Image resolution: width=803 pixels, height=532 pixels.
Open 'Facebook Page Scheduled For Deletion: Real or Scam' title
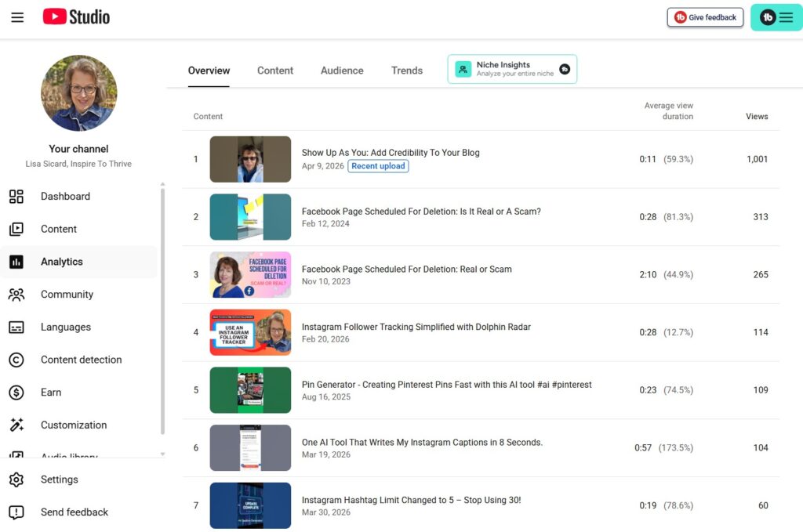click(x=407, y=269)
